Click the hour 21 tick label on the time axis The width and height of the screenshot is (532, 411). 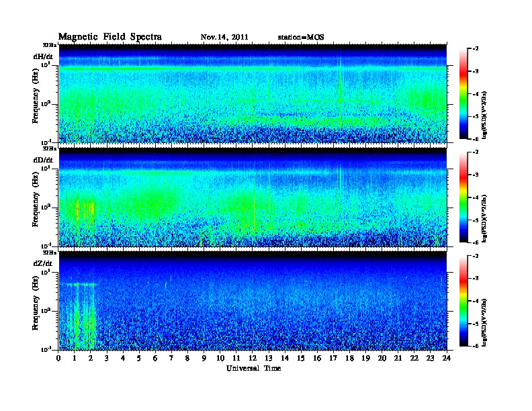398,359
